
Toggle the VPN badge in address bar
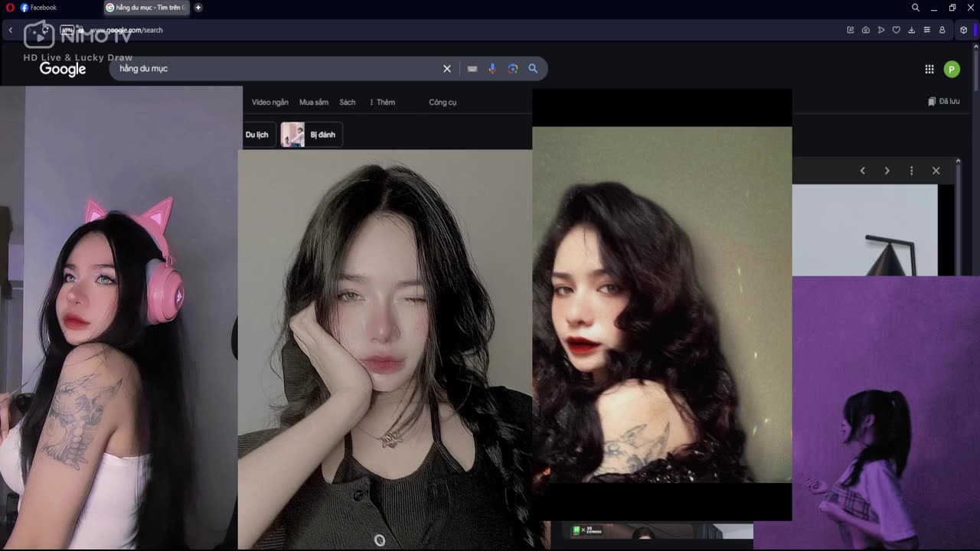click(67, 30)
